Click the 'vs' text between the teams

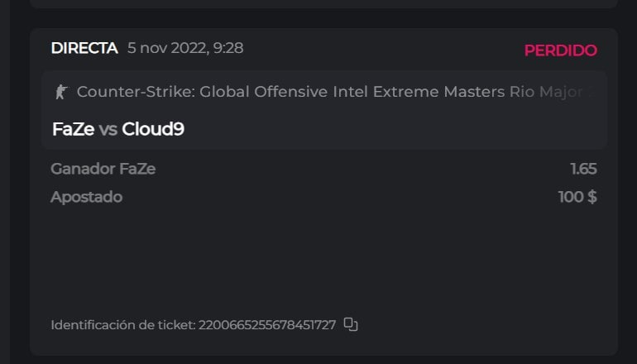point(108,129)
